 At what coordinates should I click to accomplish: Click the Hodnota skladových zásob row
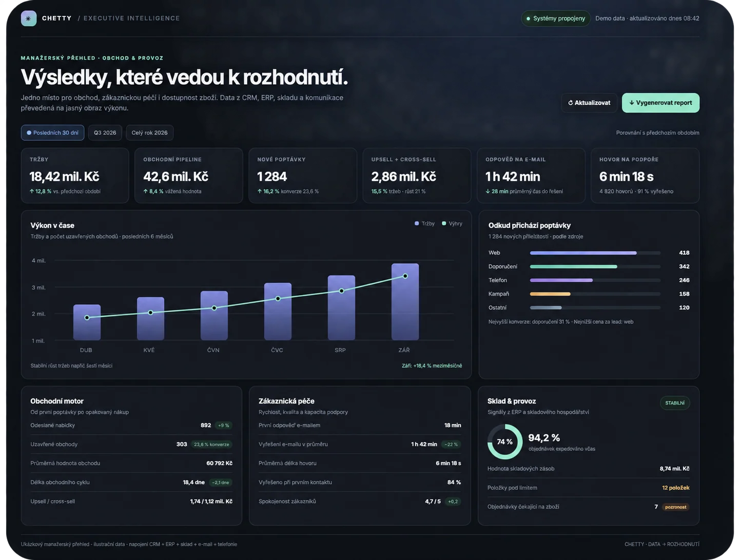point(589,469)
